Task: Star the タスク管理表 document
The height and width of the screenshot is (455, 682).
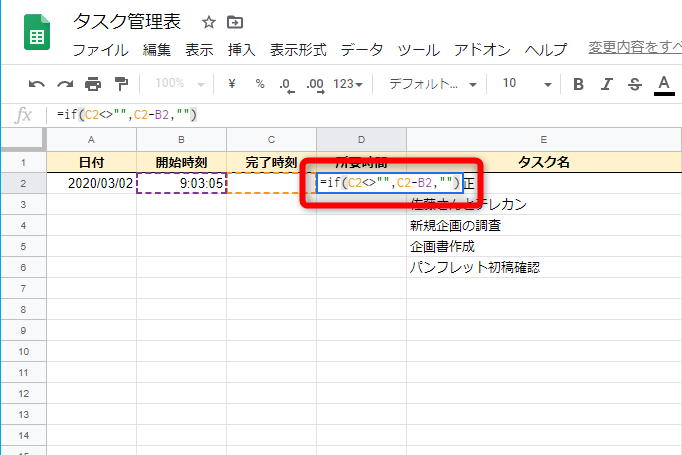Action: pos(209,22)
